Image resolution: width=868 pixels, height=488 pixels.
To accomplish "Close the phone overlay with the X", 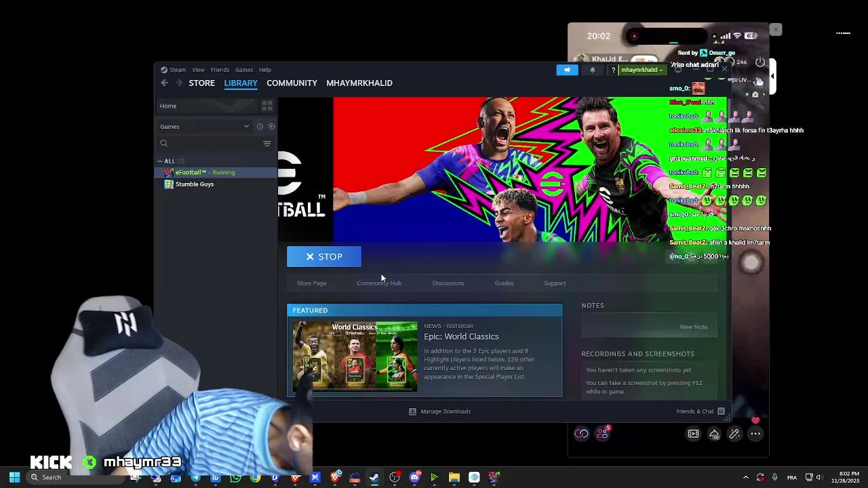I will coord(776,29).
